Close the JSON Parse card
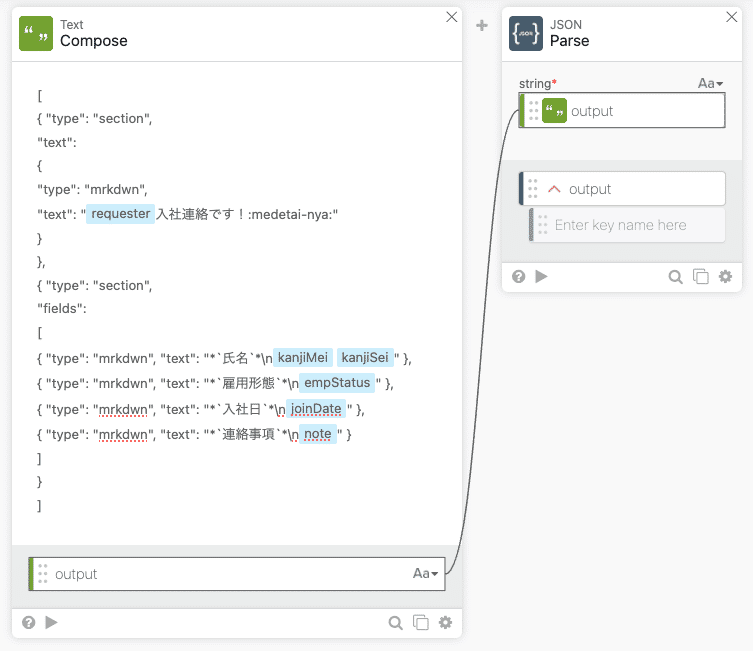 [731, 17]
